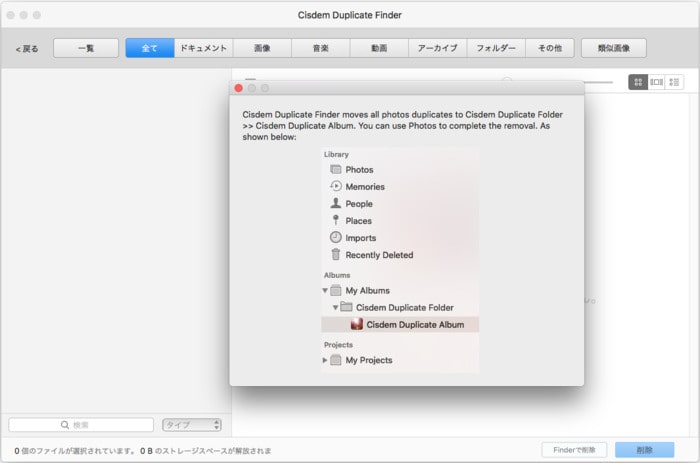Screen dimensions: 700x463
Task: Switch to the アーカイブ tab
Action: [x=438, y=48]
